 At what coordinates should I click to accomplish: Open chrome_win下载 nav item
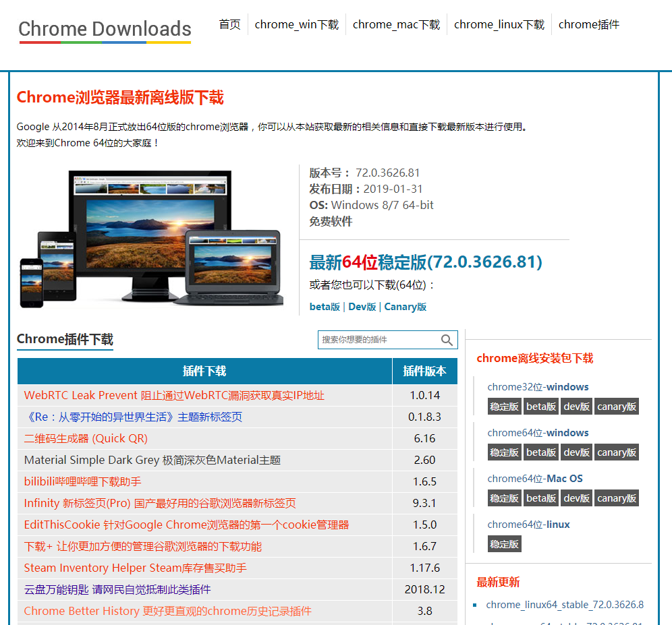click(297, 24)
